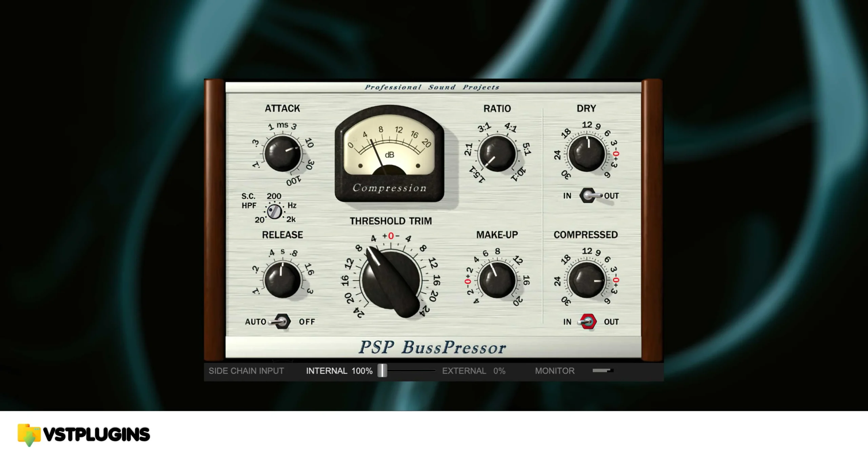Screen dimensions: 868x460
Task: Click the 200 label above HPF knob
Action: 274,196
